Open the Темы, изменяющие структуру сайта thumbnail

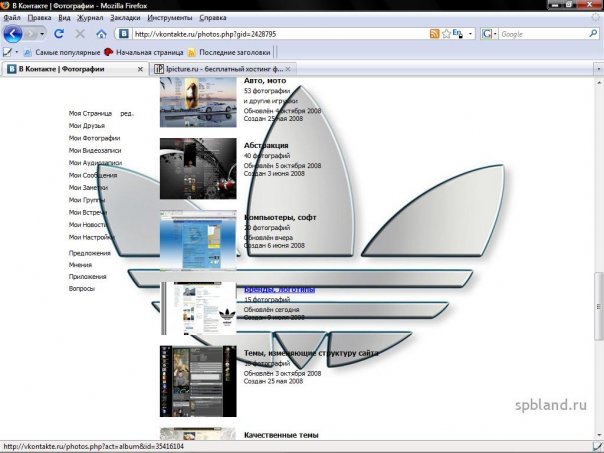pos(198,381)
